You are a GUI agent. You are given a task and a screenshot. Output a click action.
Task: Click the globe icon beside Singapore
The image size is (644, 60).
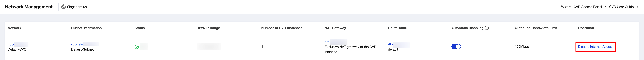tap(64, 7)
